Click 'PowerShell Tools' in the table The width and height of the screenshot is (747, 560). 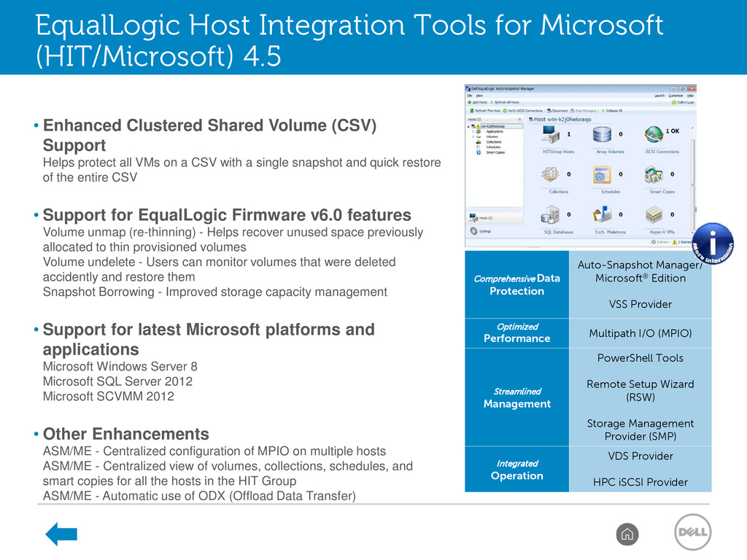[640, 357]
